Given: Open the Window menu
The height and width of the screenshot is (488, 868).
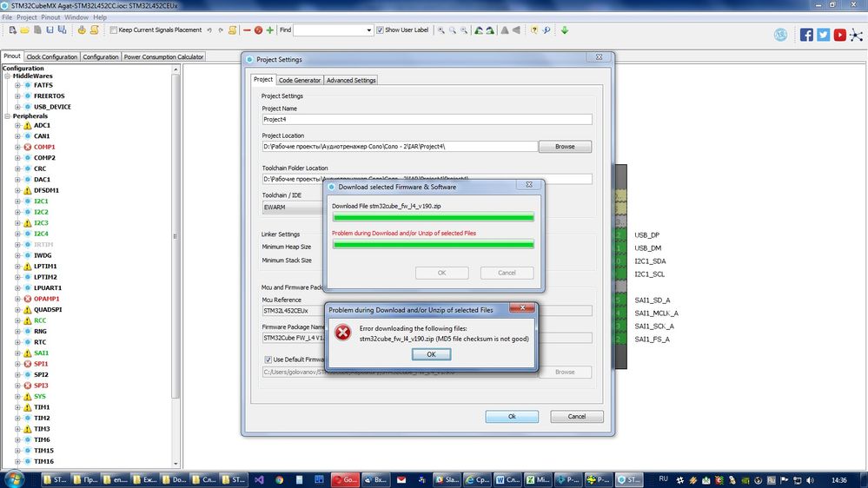Looking at the screenshot, I should (76, 17).
